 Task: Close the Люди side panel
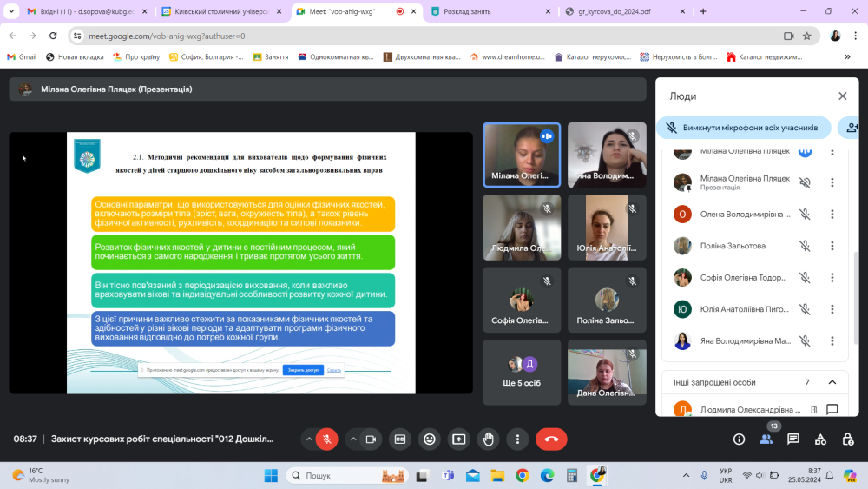point(842,96)
